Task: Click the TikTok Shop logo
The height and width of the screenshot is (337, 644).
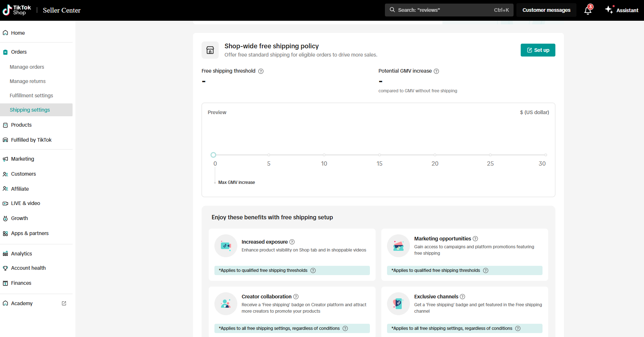Action: (x=17, y=10)
